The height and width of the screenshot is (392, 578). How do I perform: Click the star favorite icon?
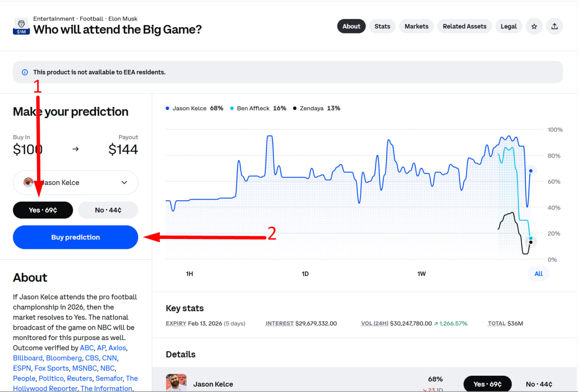click(x=534, y=26)
